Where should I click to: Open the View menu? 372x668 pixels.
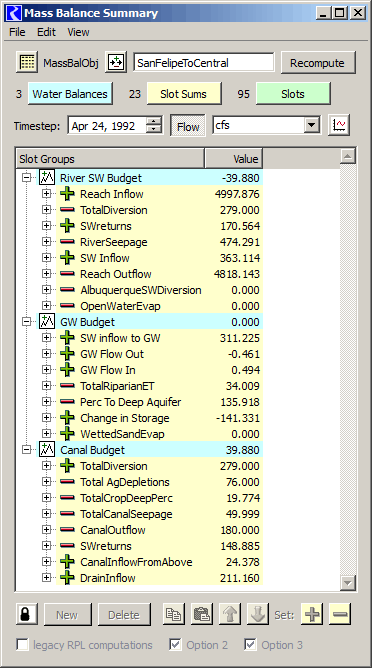coord(78,32)
